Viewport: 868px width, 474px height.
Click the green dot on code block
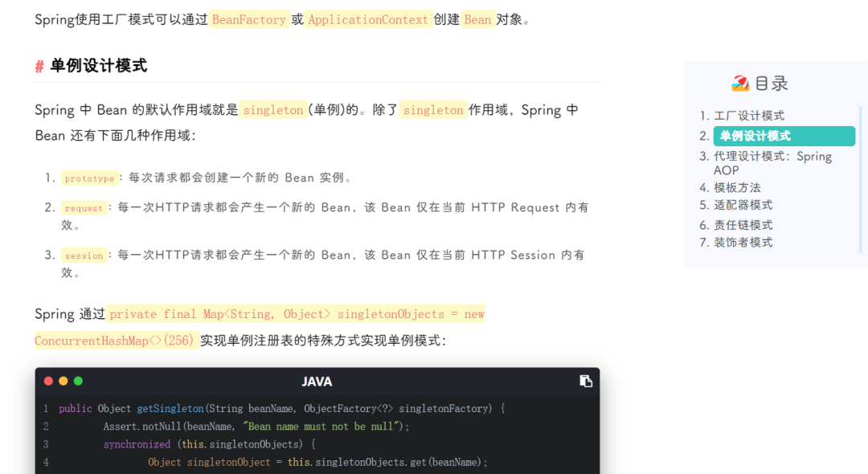78,381
